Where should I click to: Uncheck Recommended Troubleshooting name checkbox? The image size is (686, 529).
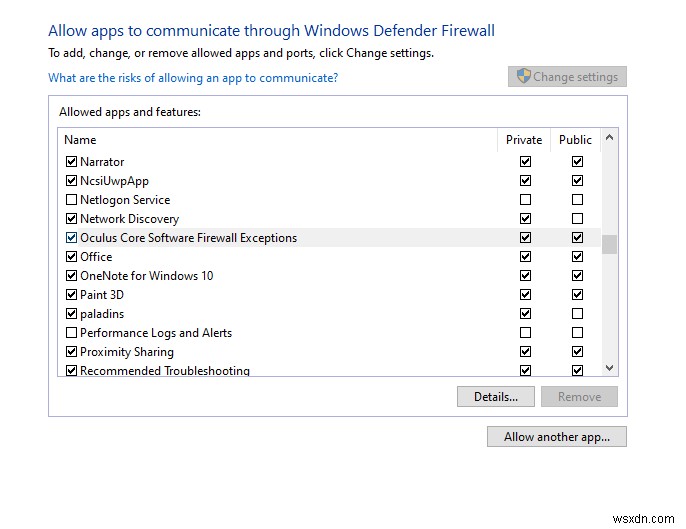coord(71,371)
